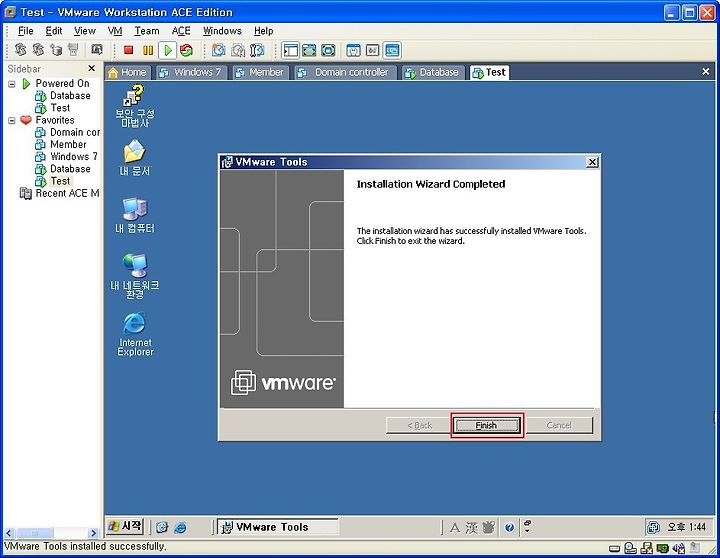The image size is (720, 558).
Task: Open the Team menu
Action: 146,31
